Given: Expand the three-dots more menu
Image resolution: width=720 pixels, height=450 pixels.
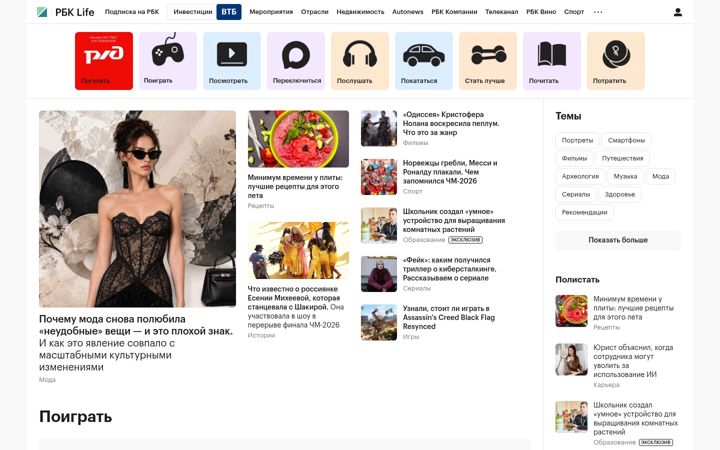Looking at the screenshot, I should click(598, 12).
